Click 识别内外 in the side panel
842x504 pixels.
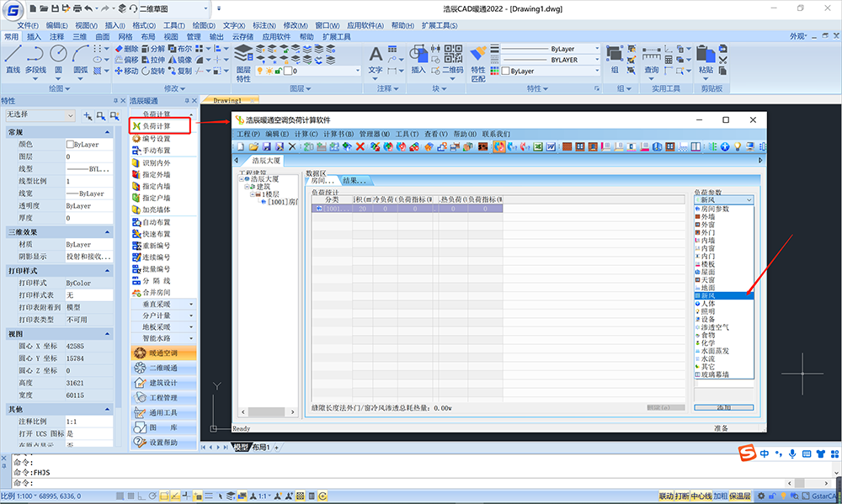156,162
